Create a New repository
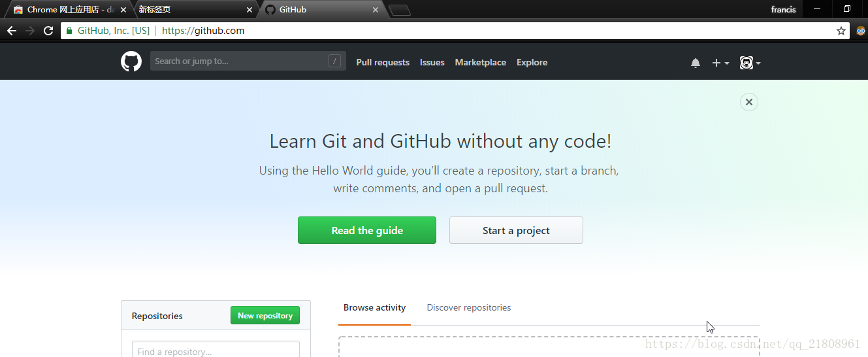This screenshot has height=357, width=868. pos(265,315)
